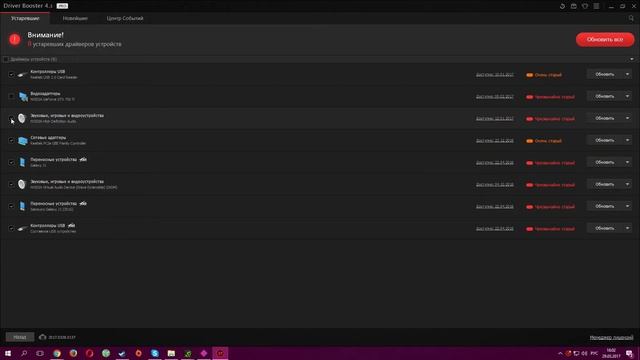The height and width of the screenshot is (360, 640).
Task: Click Обновить button for Видеоадаптеры row
Action: 604,96
